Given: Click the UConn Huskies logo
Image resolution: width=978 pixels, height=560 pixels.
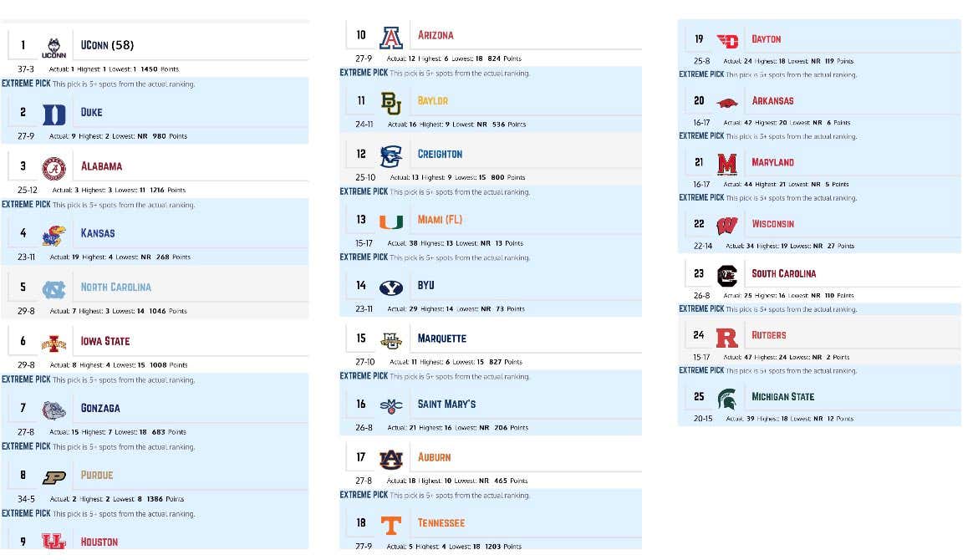Looking at the screenshot, I should tap(55, 44).
